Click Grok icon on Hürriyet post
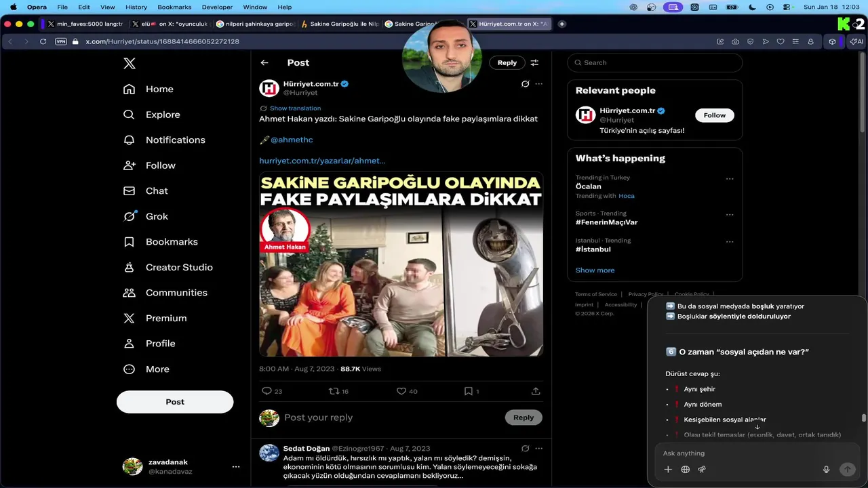Screen dimensions: 868x488 525,84
